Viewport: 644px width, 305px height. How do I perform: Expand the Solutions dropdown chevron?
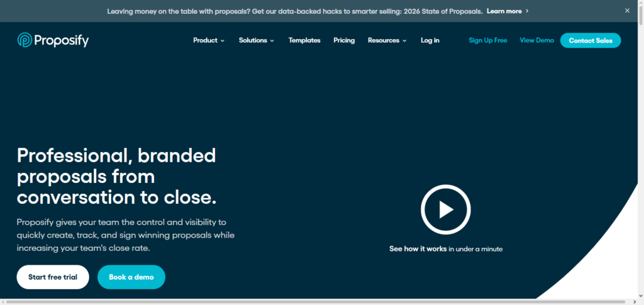[272, 41]
